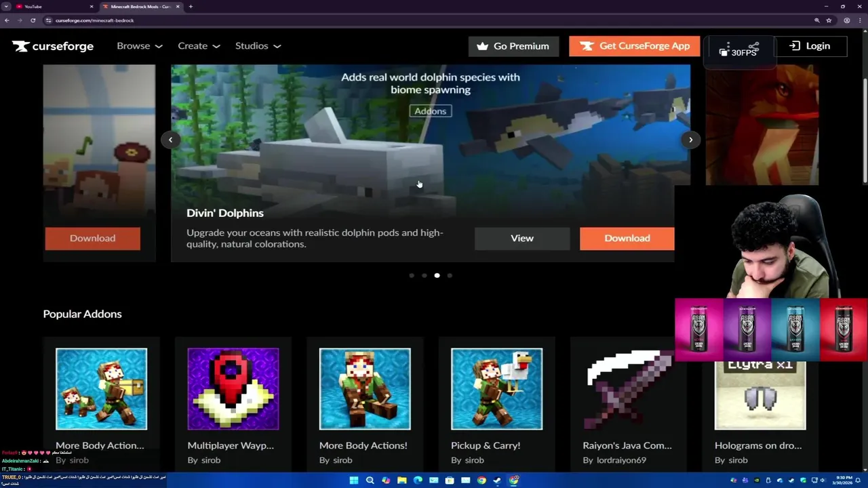868x488 pixels.
Task: Open the Studios dropdown menu
Action: 258,46
